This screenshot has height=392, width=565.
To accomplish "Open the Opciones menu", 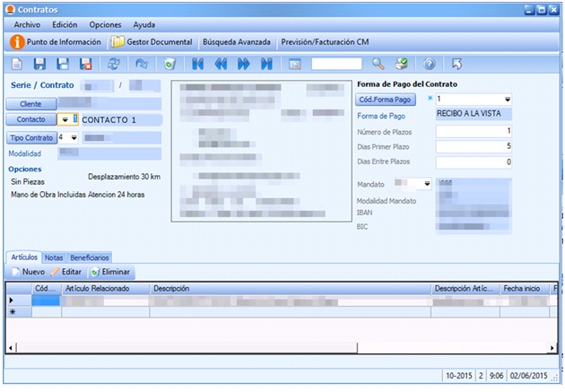I will [105, 24].
